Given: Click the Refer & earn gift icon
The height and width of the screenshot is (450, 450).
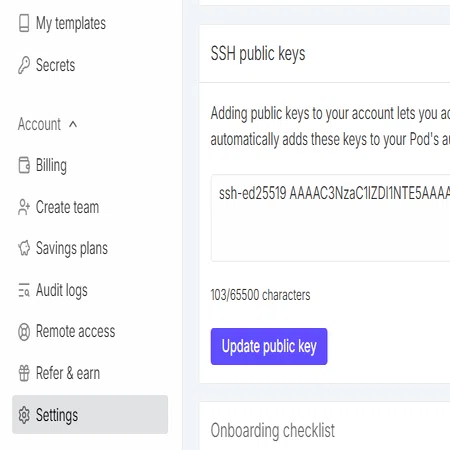Looking at the screenshot, I should (24, 373).
